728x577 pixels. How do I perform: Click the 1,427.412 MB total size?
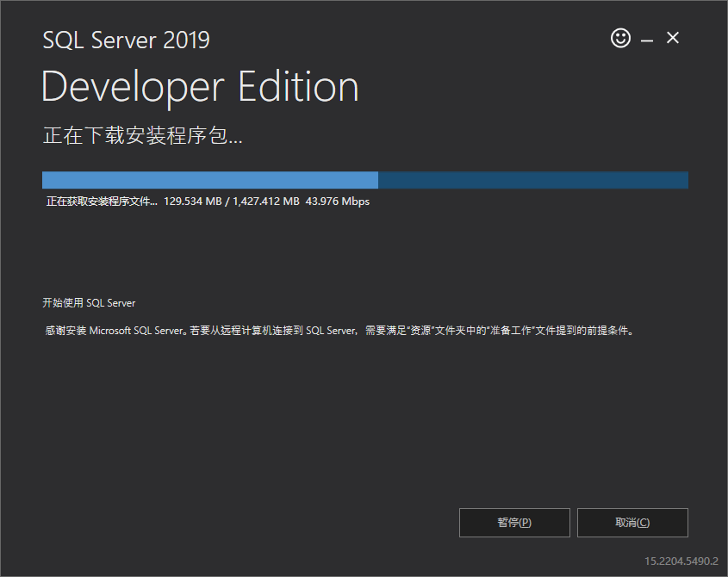[266, 202]
